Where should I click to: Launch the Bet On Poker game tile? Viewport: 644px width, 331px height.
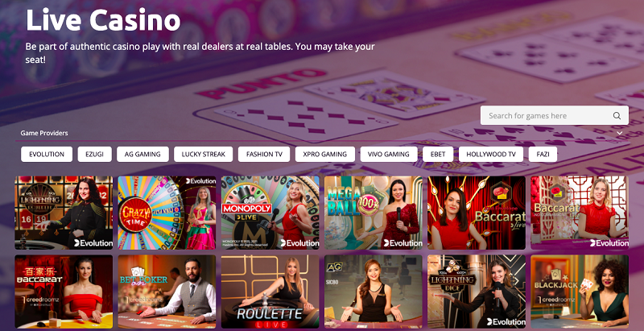click(167, 292)
